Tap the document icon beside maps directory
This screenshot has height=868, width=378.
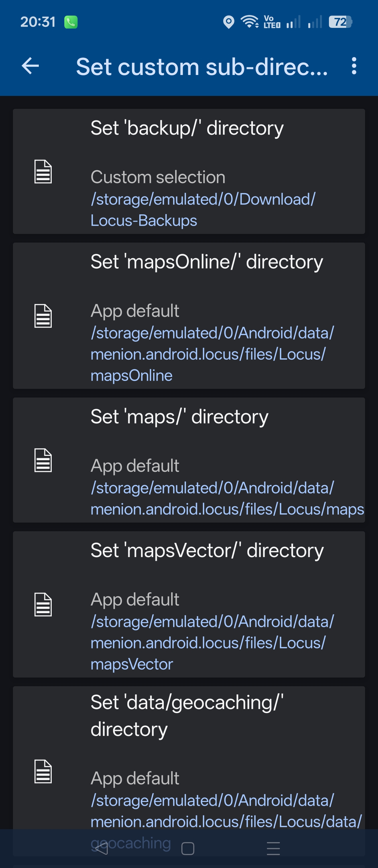(x=43, y=460)
